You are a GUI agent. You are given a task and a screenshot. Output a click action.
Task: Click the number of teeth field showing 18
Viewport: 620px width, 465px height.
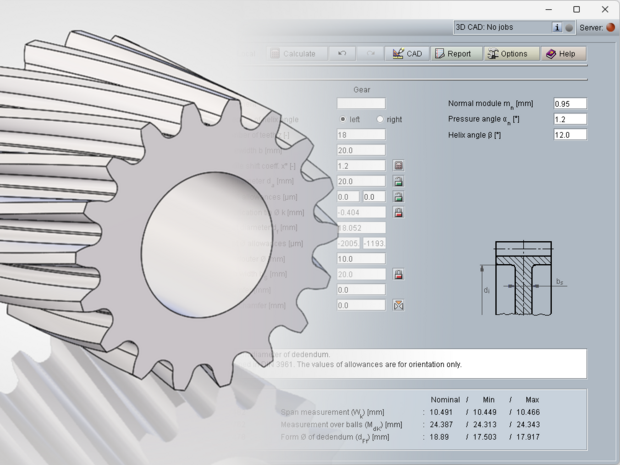(360, 135)
